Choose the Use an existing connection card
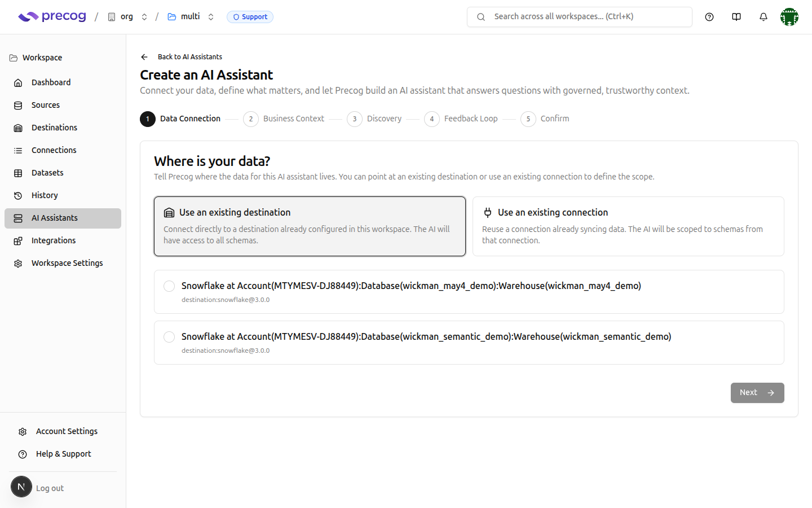The height and width of the screenshot is (508, 812). pyautogui.click(x=628, y=226)
